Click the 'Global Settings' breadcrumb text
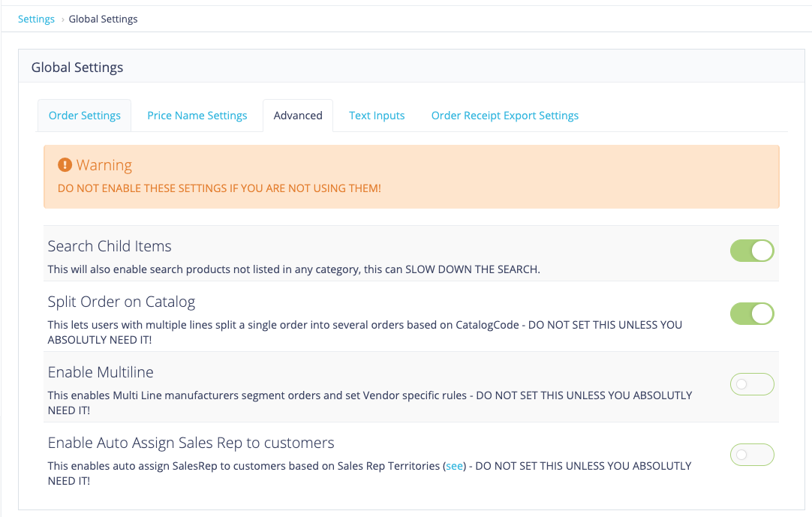The height and width of the screenshot is (517, 812). point(103,20)
